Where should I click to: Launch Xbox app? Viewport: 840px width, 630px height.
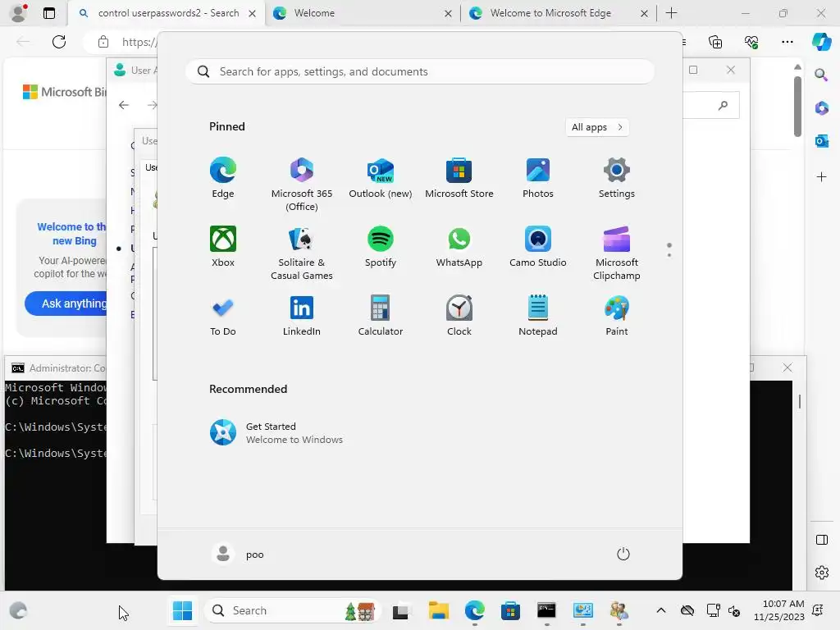tap(223, 246)
